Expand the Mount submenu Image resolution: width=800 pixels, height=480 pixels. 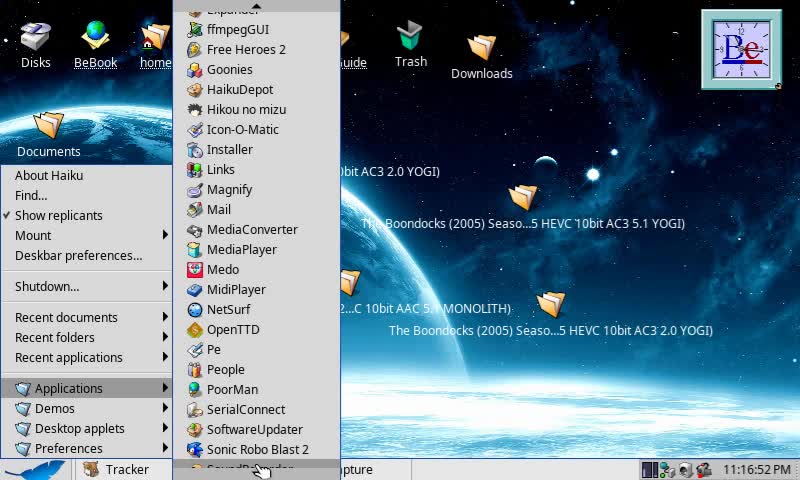[86, 236]
